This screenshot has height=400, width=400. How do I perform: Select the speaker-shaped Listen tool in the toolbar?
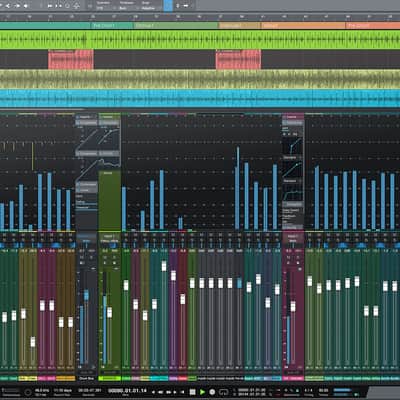pos(26,6)
